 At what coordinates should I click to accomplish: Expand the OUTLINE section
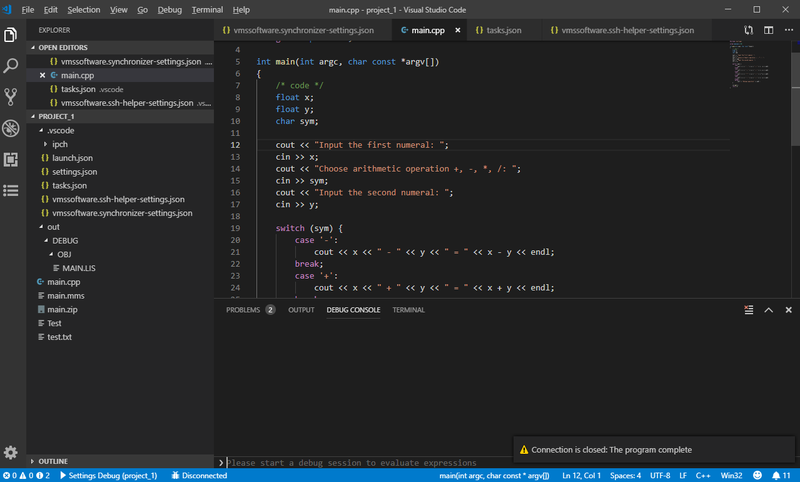pos(52,461)
